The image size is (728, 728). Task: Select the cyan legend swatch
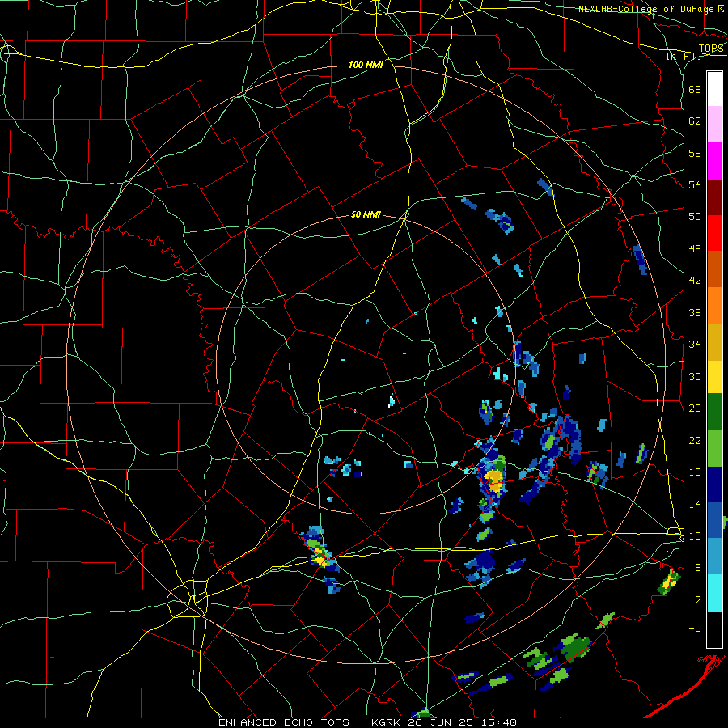(714, 593)
